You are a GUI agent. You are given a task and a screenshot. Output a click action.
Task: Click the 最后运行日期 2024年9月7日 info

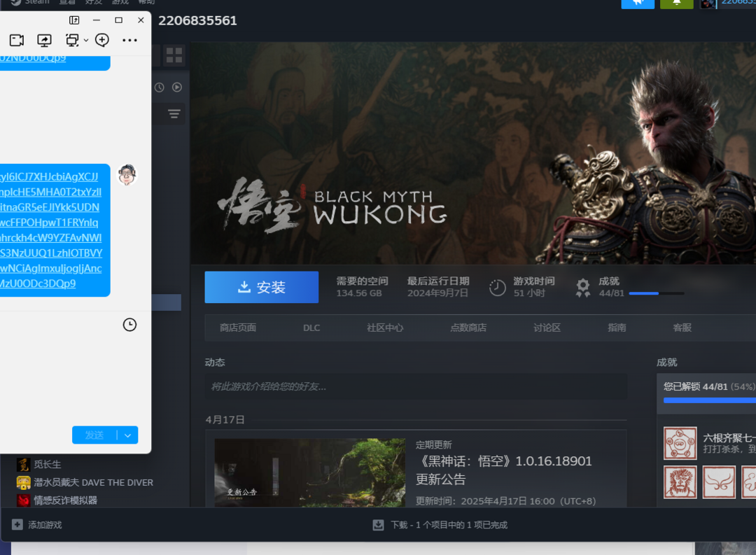438,287
